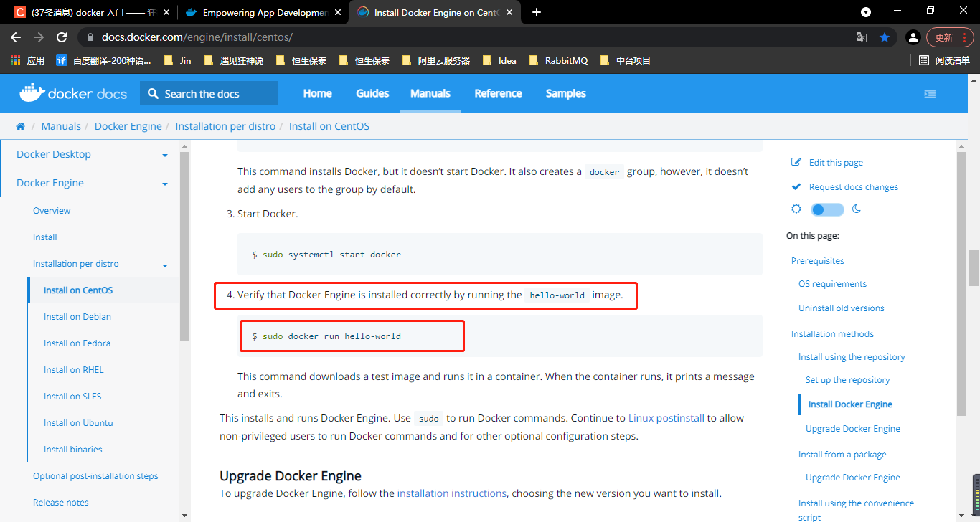Open the Reference nav item
This screenshot has width=980, height=522.
click(x=498, y=93)
